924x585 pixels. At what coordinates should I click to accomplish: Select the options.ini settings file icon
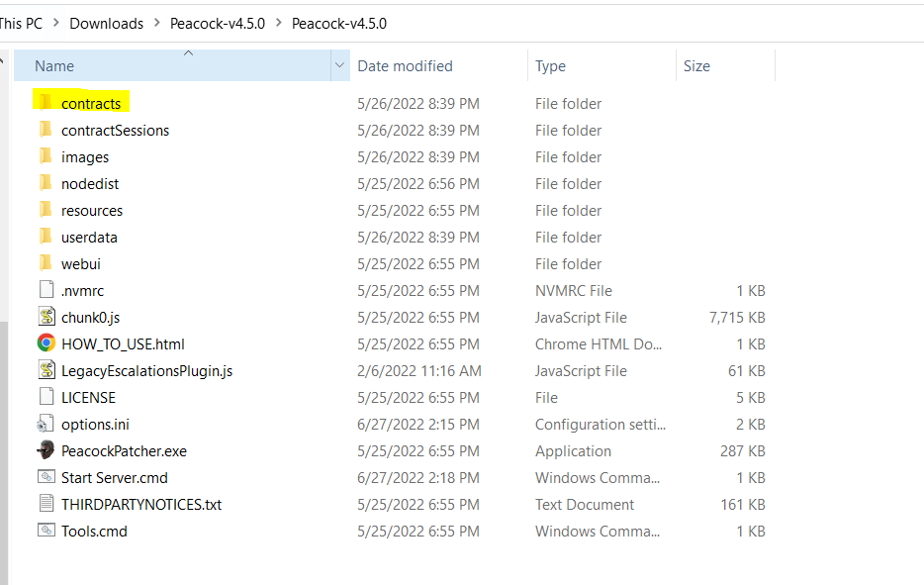coord(46,424)
